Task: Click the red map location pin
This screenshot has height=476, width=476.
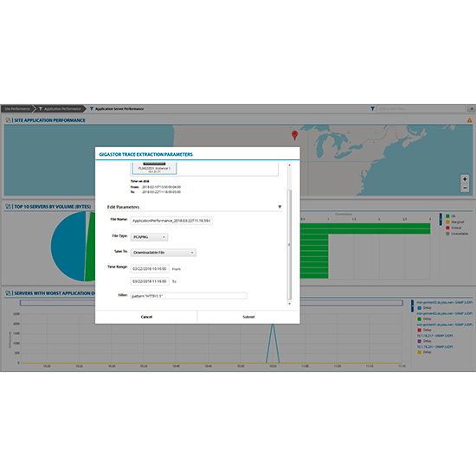Action: [x=294, y=135]
